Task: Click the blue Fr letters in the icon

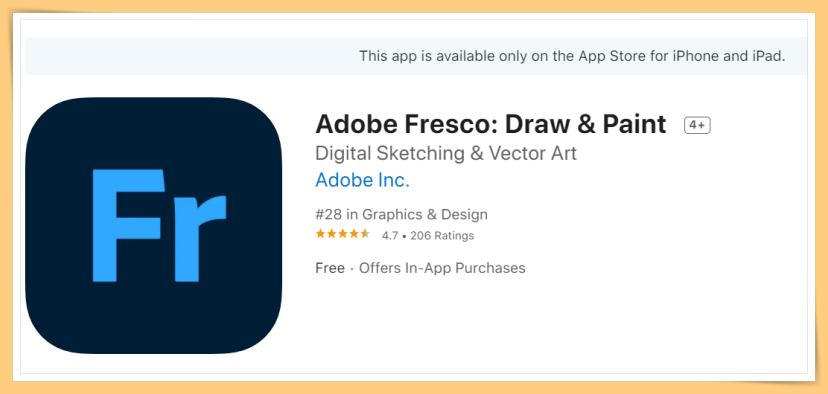Action: tap(159, 226)
